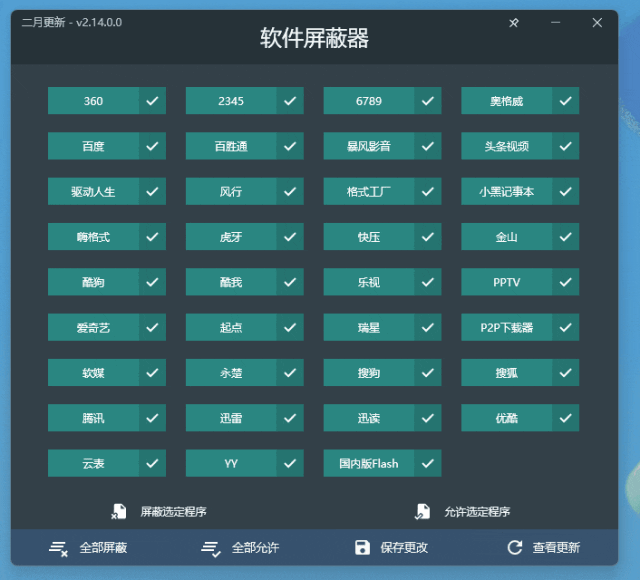Viewport: 640px width, 580px height.
Task: Click the allow-all list icon
Action: coord(211,549)
